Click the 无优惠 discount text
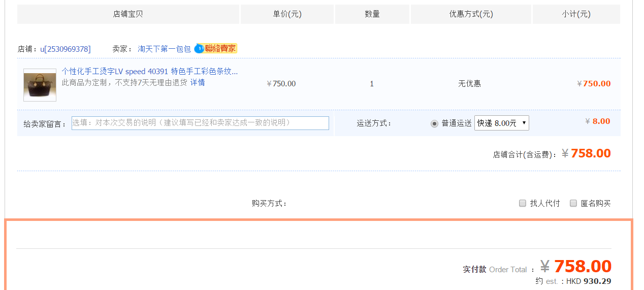644x290 pixels. click(x=469, y=84)
